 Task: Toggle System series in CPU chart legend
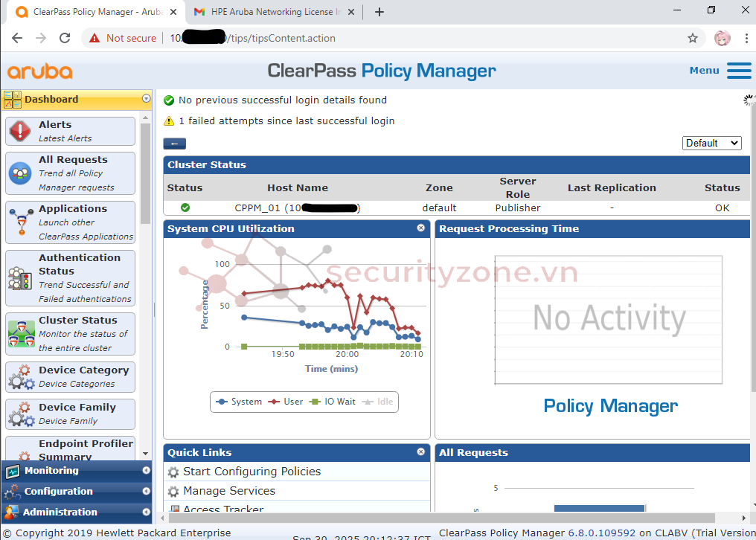pyautogui.click(x=238, y=402)
